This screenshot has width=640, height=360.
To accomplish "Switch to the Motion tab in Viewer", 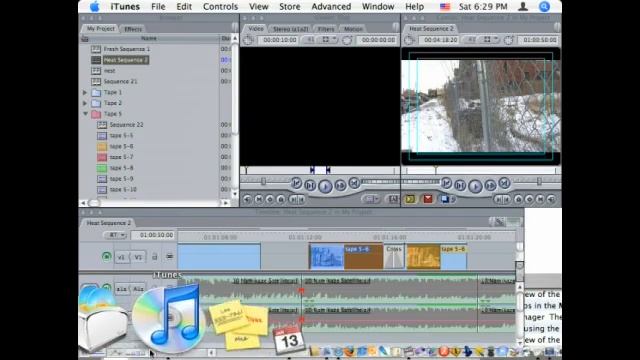I will coord(353,29).
